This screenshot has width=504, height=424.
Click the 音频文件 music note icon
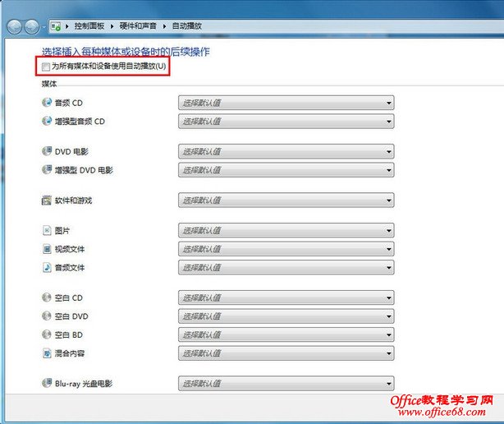[x=47, y=267]
